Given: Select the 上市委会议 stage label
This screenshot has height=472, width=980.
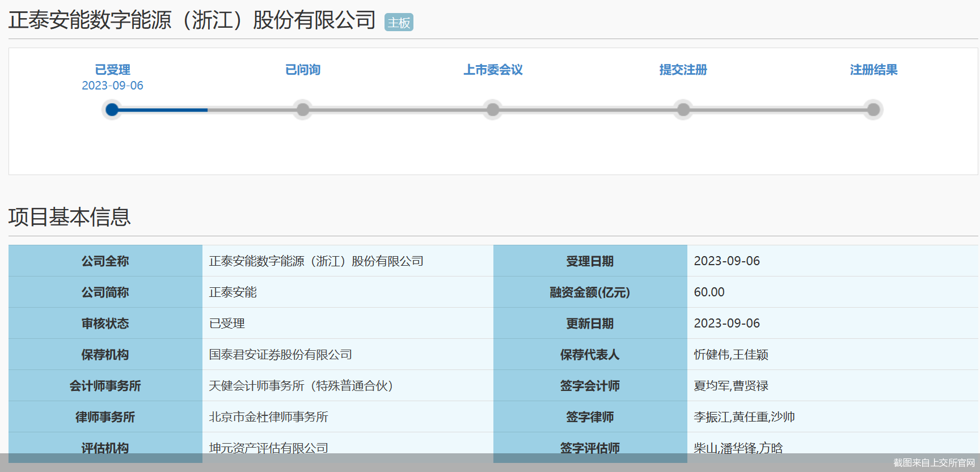Looking at the screenshot, I should pyautogui.click(x=493, y=70).
